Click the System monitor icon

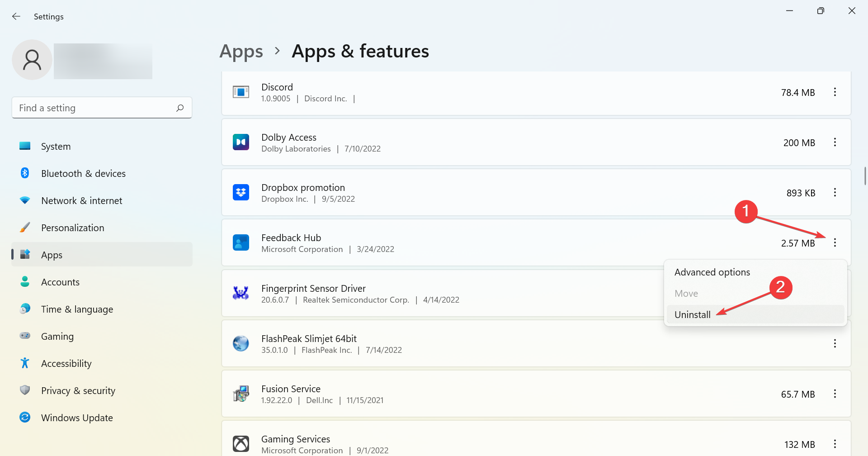[x=25, y=146]
